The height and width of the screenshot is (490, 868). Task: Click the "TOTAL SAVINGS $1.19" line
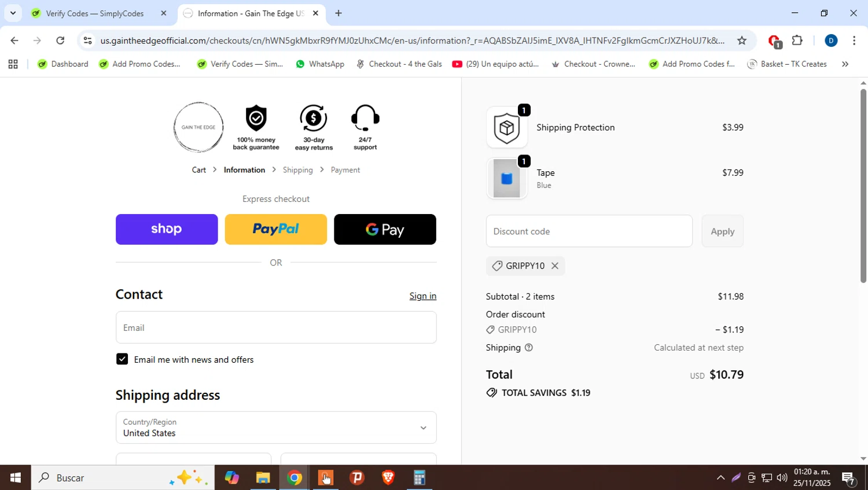[538, 393]
